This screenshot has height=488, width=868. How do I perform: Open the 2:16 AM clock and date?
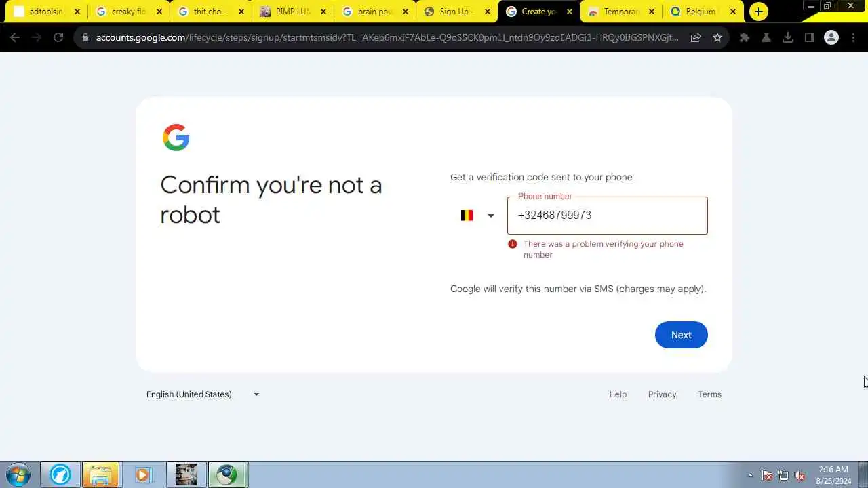point(833,474)
